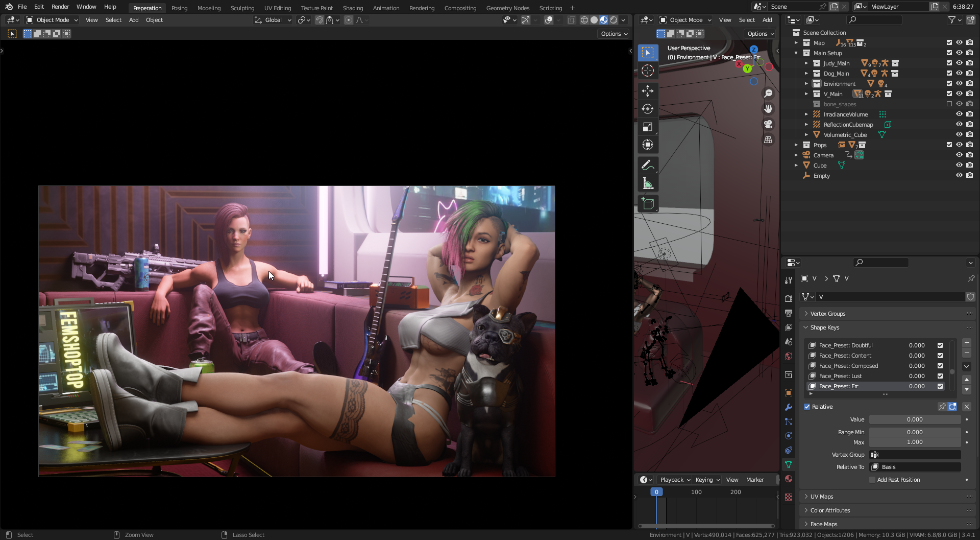Choose the Rotate tool

tap(648, 109)
